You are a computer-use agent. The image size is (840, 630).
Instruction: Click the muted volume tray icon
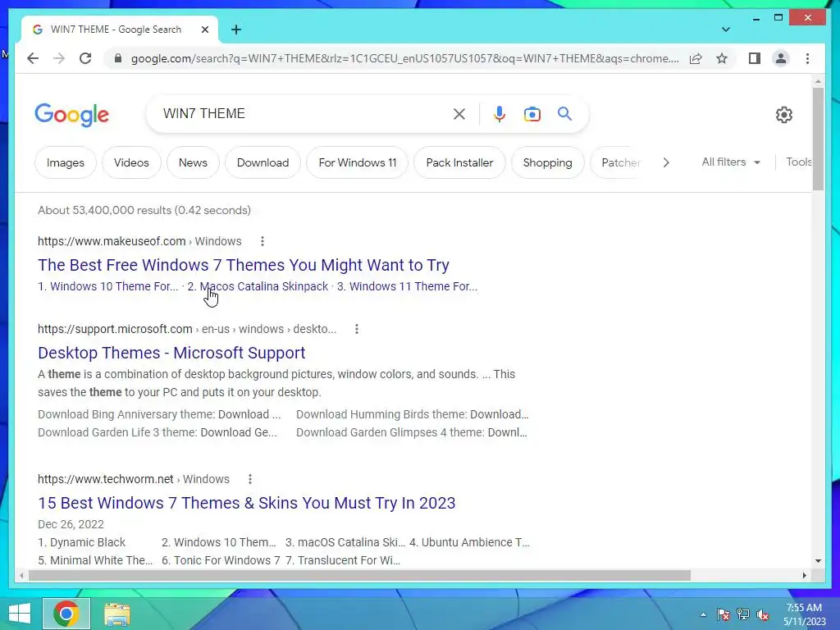click(763, 614)
